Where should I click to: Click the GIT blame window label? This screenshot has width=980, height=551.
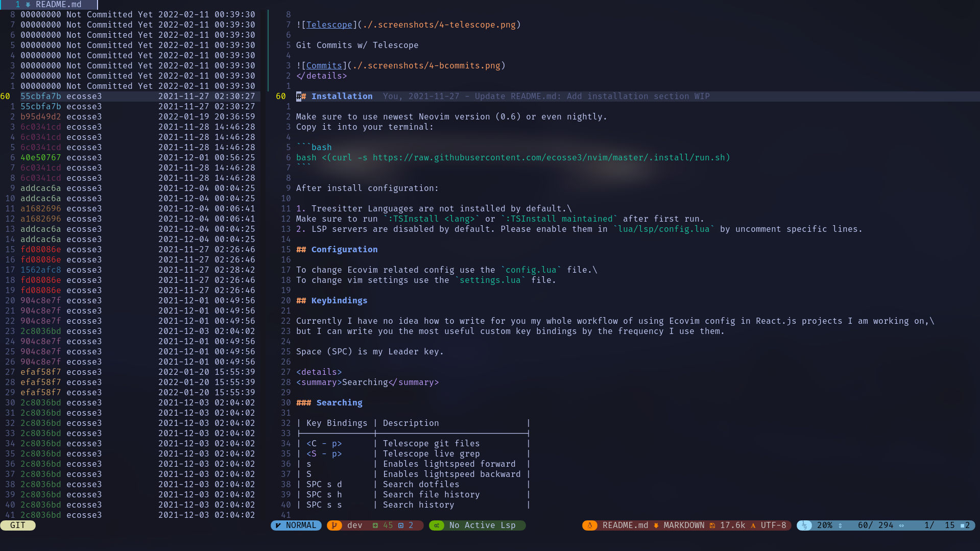pos(18,525)
